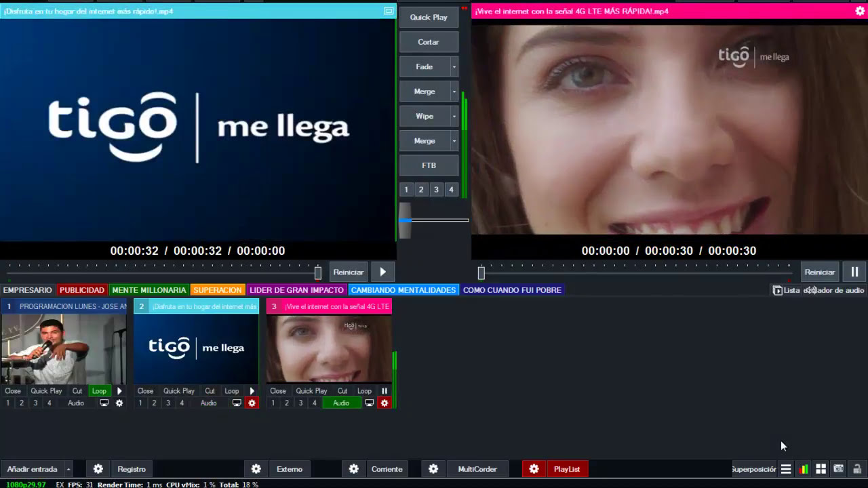Select EMPRESARIO category tab

28,290
